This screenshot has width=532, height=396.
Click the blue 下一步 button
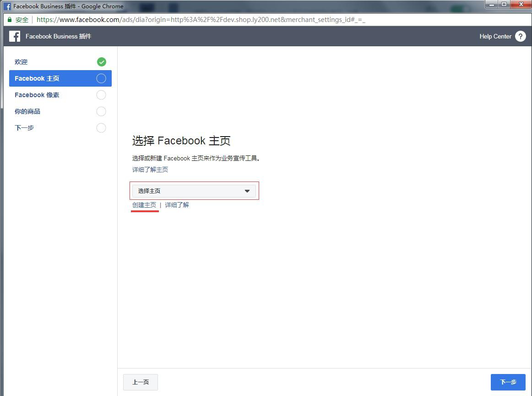(508, 382)
